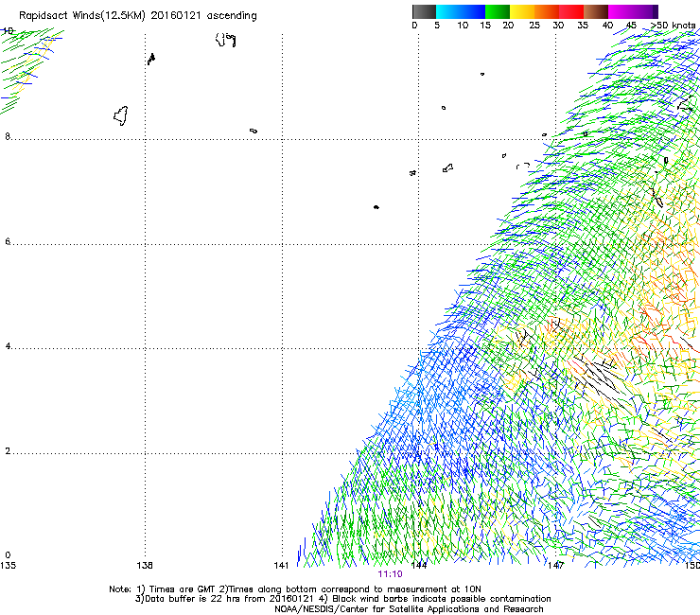
Task: Click the brown 35-40 knots legend swatch
Action: pos(596,11)
